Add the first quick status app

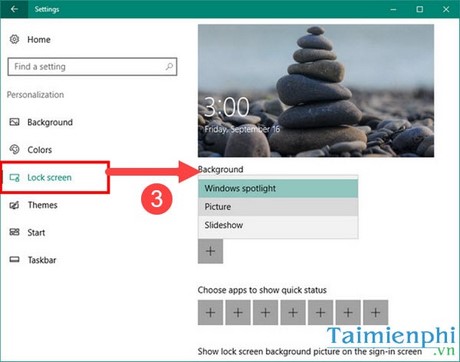[210, 312]
